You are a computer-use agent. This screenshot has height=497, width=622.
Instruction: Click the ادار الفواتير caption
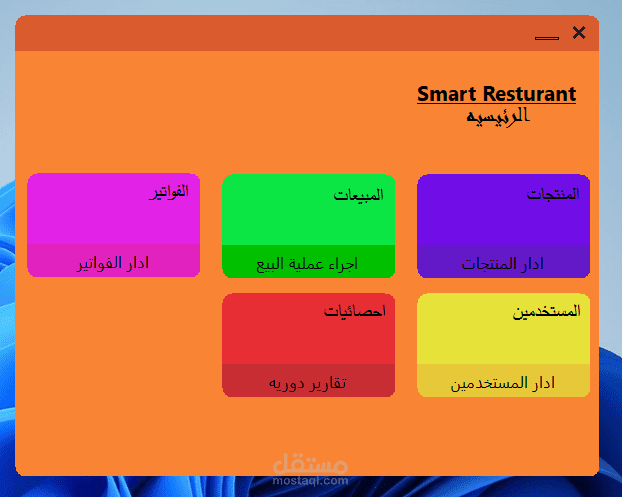click(113, 263)
